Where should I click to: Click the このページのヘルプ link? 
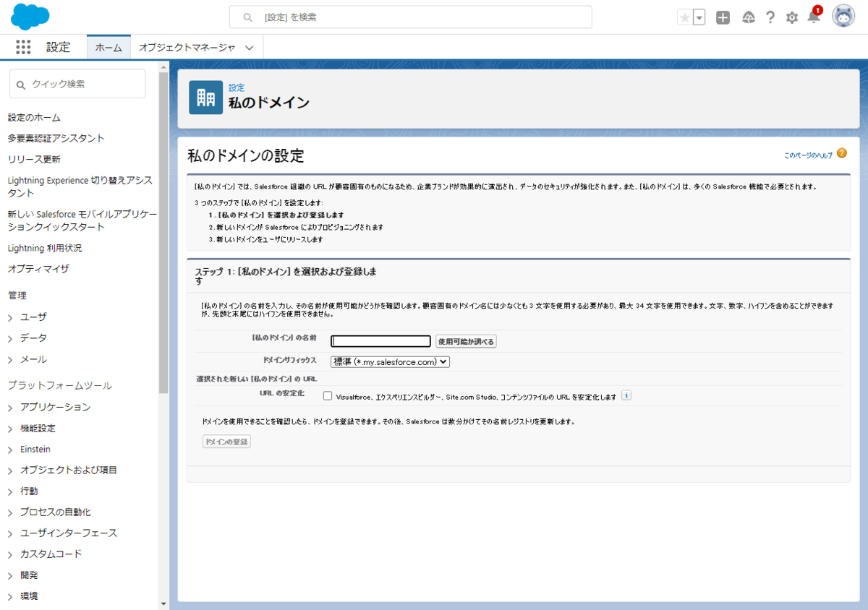(808, 155)
